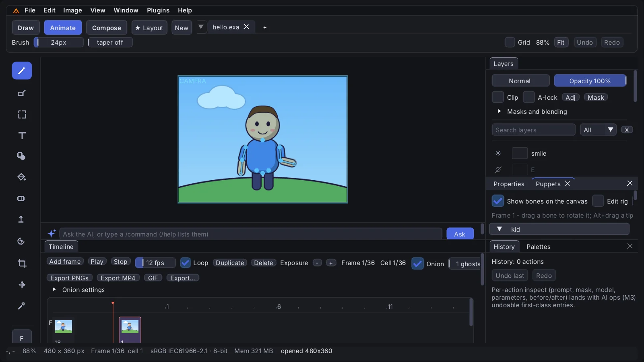The width and height of the screenshot is (644, 362).
Task: Choose the marquee selection tool
Action: tap(22, 115)
